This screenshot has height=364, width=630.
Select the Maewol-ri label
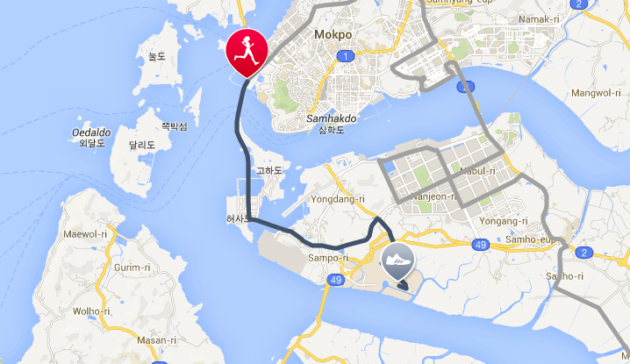[85, 234]
